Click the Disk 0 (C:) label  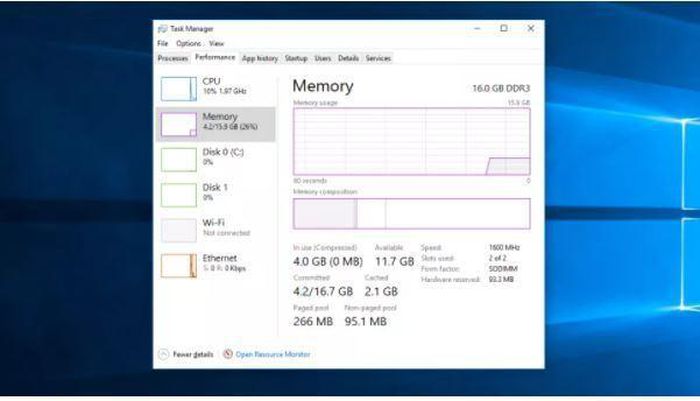click(x=223, y=152)
